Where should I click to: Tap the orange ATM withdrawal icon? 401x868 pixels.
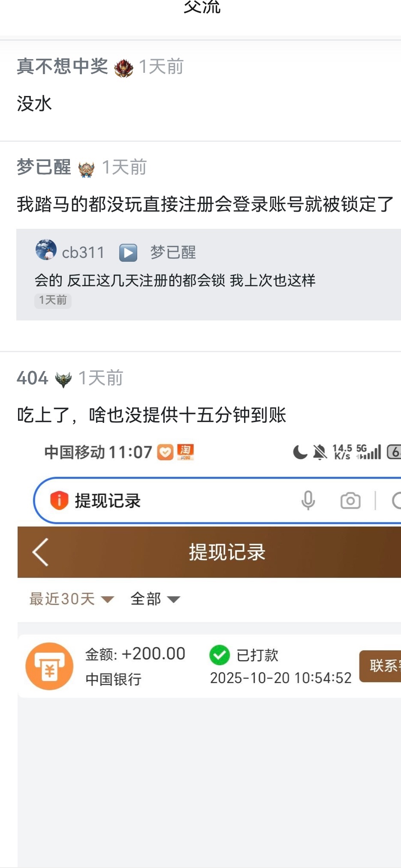(x=49, y=666)
